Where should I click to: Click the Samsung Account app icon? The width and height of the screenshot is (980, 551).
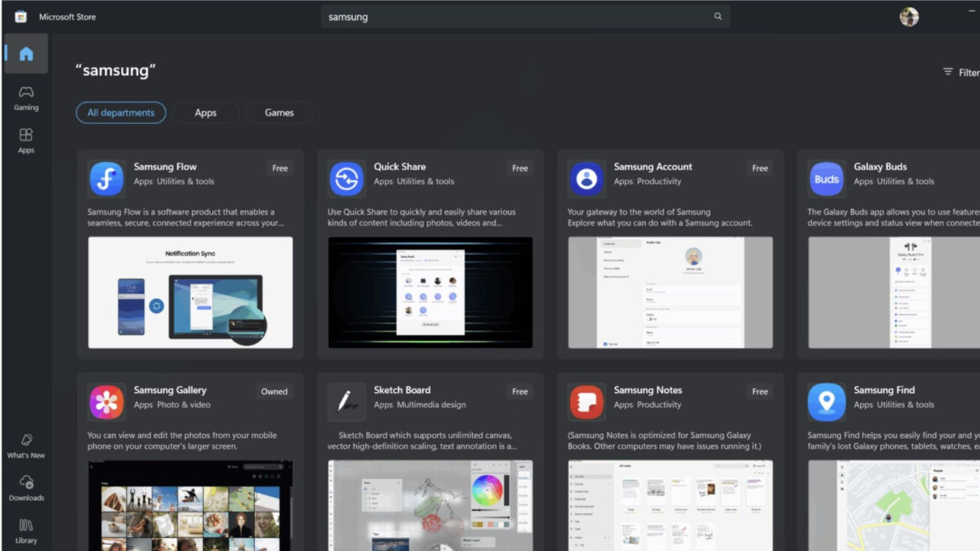click(x=586, y=179)
